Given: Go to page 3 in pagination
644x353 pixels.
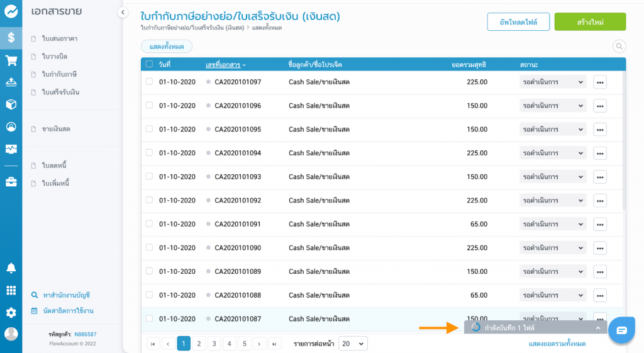Looking at the screenshot, I should 214,344.
